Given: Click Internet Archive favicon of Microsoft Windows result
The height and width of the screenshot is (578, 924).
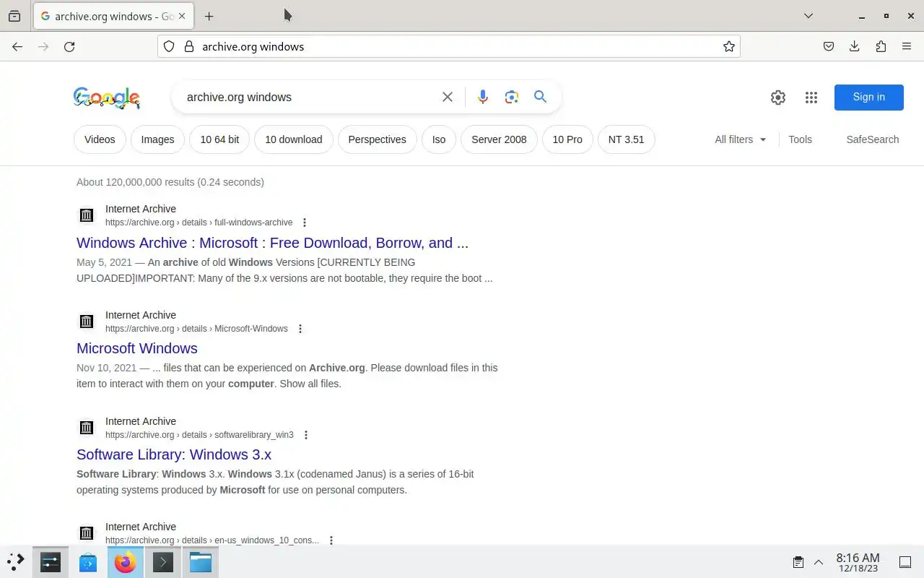Looking at the screenshot, I should click(x=87, y=322).
